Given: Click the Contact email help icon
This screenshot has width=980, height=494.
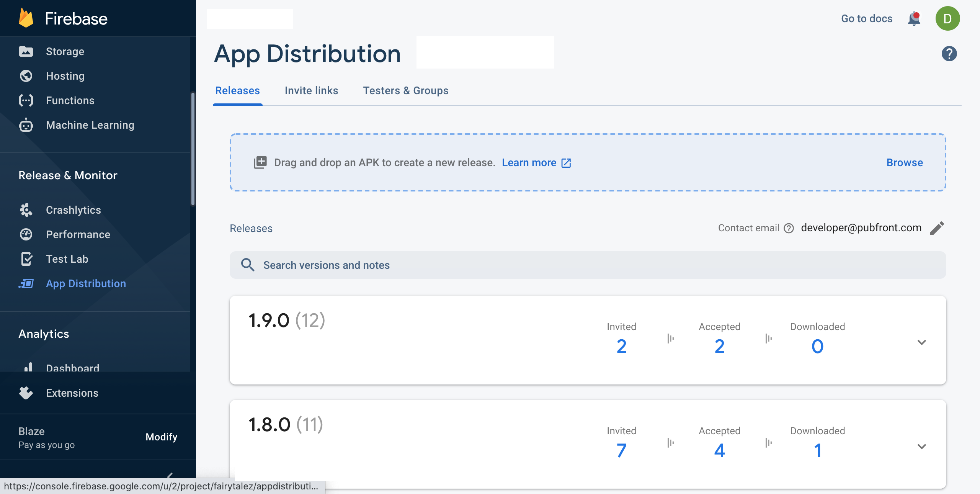Looking at the screenshot, I should [x=789, y=228].
